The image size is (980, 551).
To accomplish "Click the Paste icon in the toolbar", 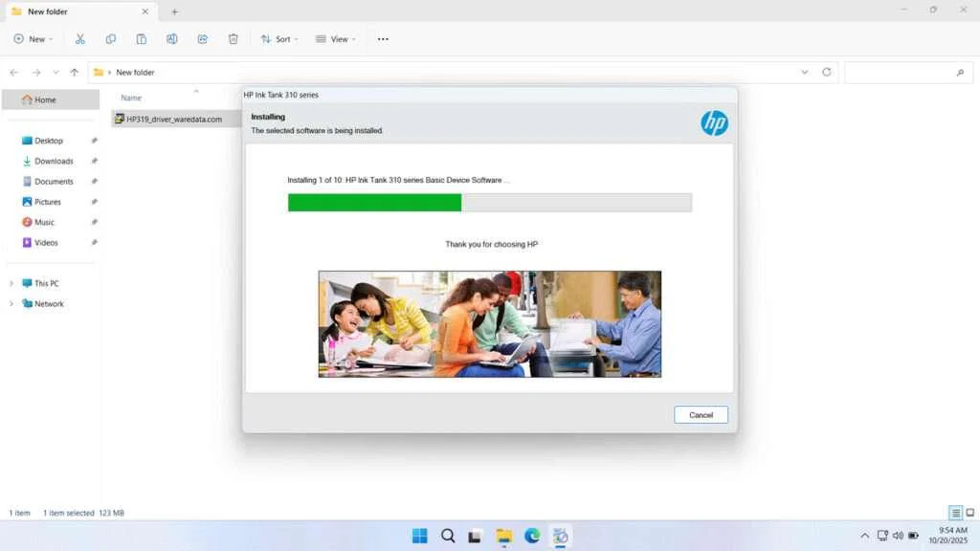I will tap(142, 38).
